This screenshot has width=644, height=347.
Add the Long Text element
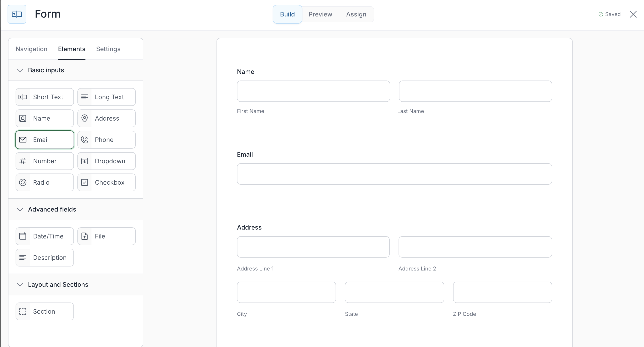[107, 97]
